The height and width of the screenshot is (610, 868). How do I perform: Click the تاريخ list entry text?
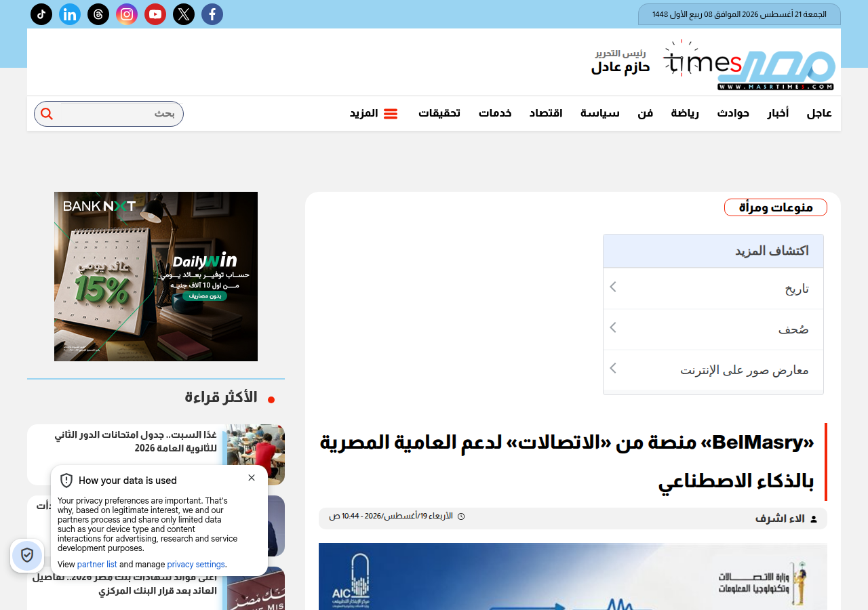797,289
